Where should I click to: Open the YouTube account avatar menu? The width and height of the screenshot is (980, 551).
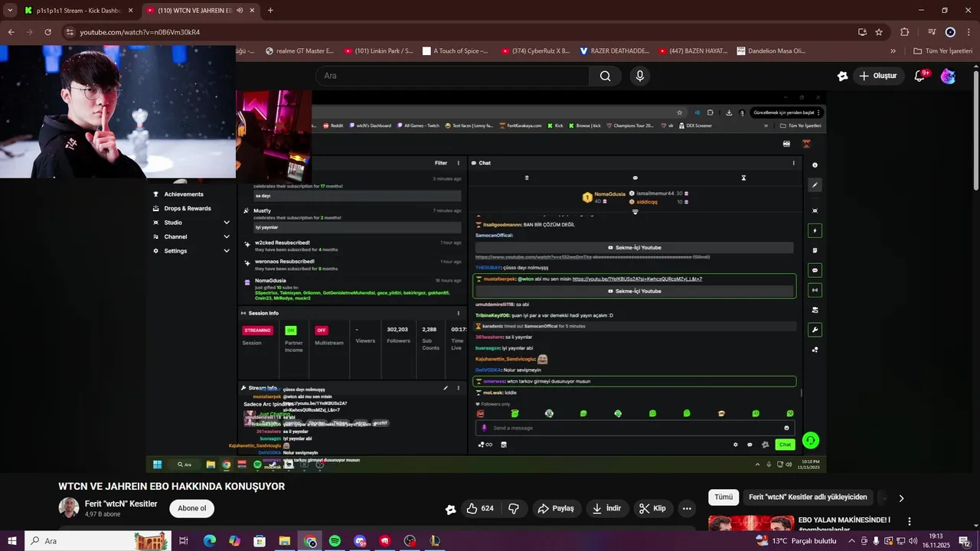[948, 76]
